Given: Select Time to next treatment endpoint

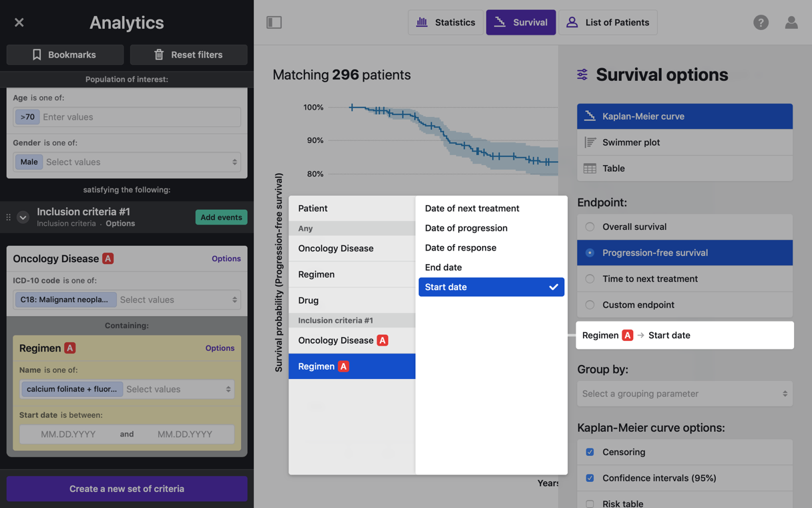Looking at the screenshot, I should tap(590, 279).
